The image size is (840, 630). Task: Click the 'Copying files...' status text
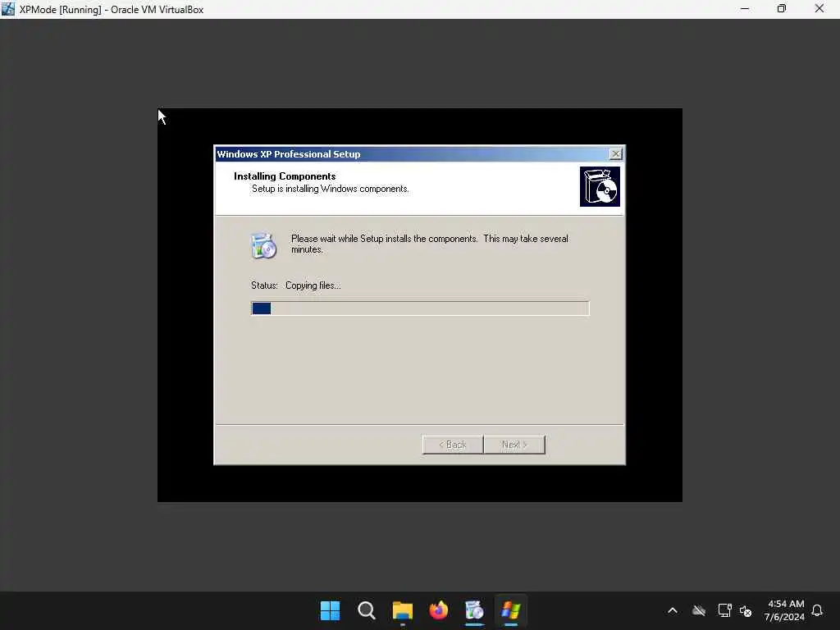[x=313, y=285]
